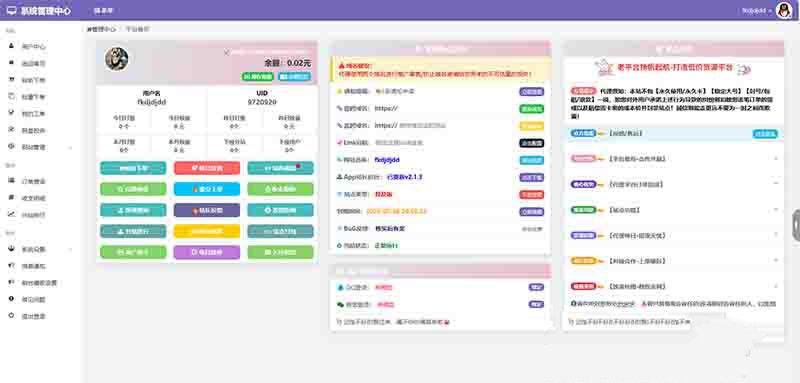Image resolution: width=800 pixels, height=383 pixels.
Task: Click the balance text 0.02元
Action: tap(299, 63)
